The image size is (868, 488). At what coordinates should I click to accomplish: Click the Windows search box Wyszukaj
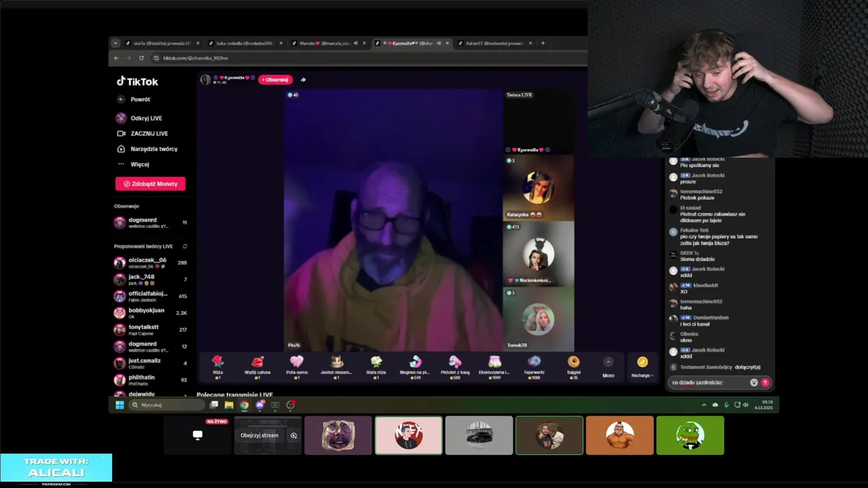pos(167,405)
